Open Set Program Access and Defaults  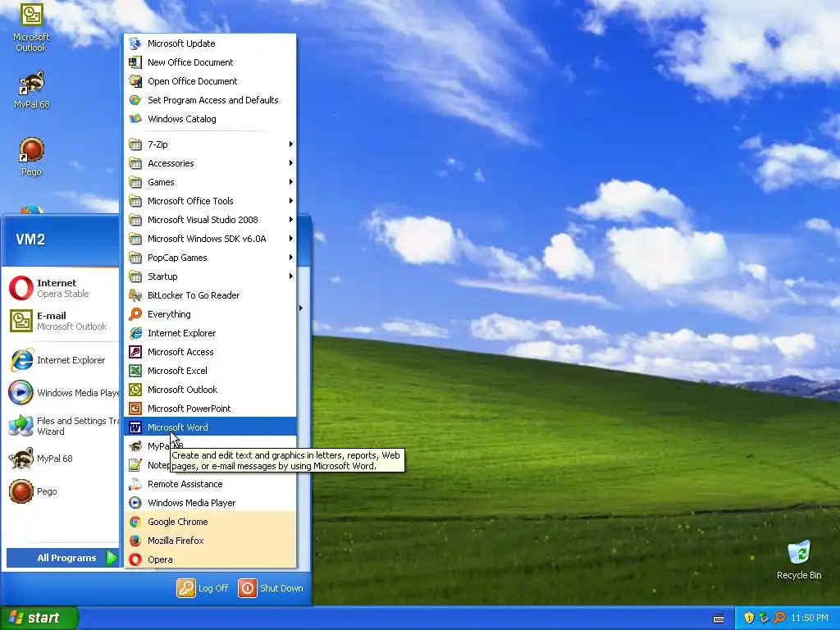[210, 100]
